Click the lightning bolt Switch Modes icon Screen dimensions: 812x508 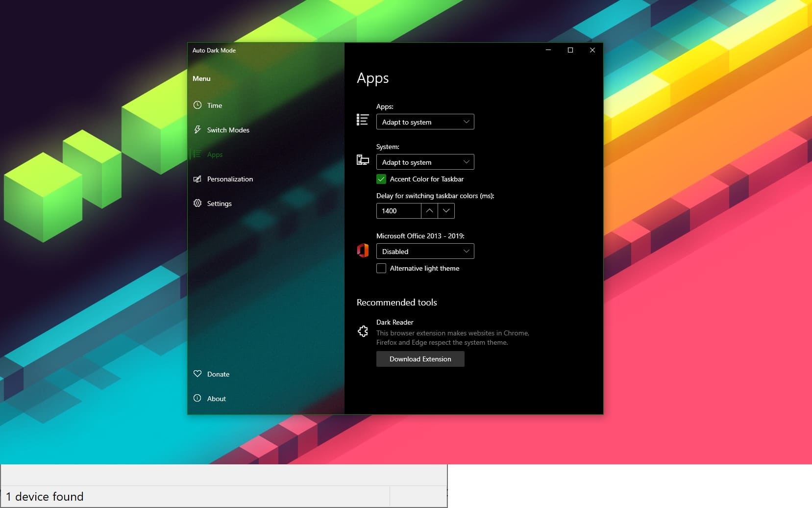point(197,129)
